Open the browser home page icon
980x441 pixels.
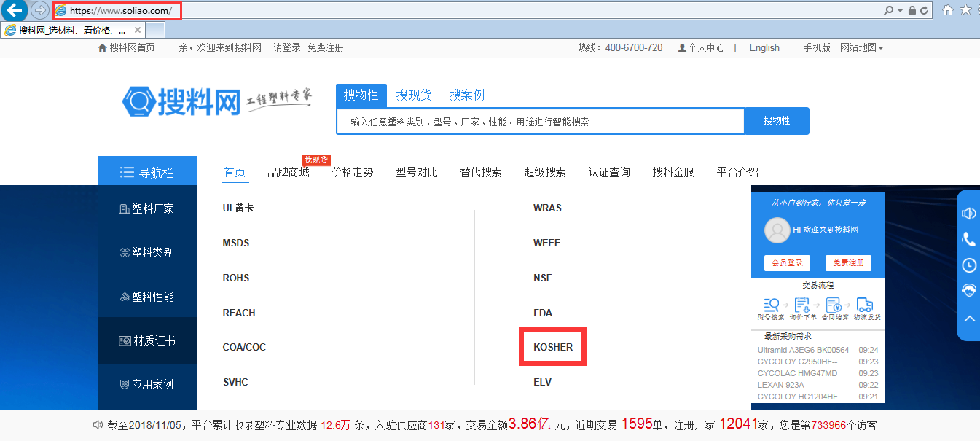(x=948, y=10)
